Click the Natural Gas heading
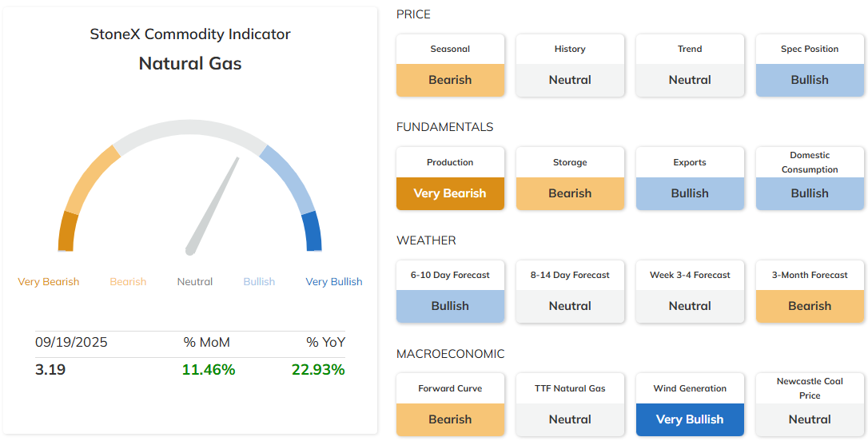This screenshot has height=441, width=868. (x=190, y=63)
